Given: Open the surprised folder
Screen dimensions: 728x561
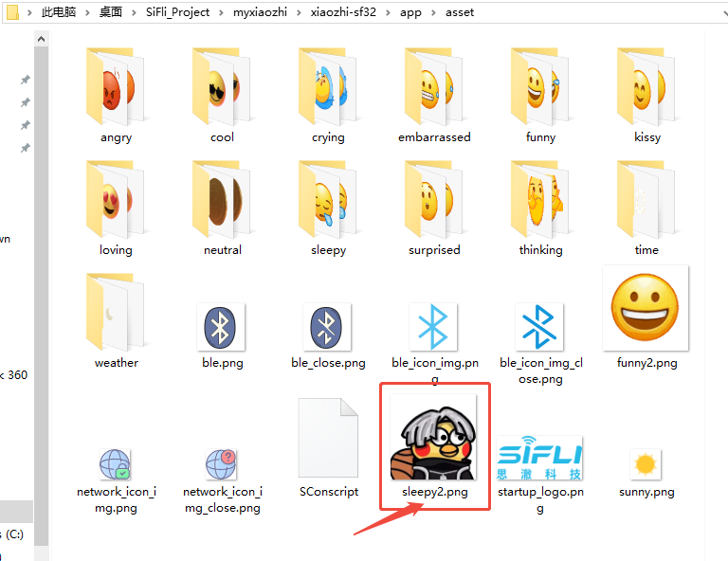Looking at the screenshot, I should pos(434,208).
